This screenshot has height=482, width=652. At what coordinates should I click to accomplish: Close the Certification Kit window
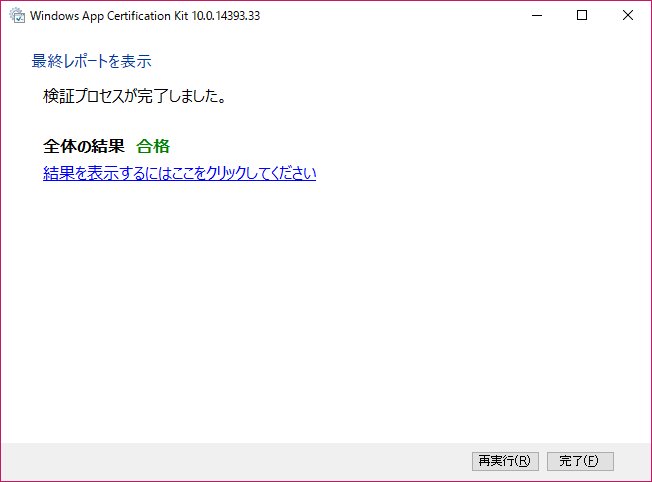pos(628,15)
